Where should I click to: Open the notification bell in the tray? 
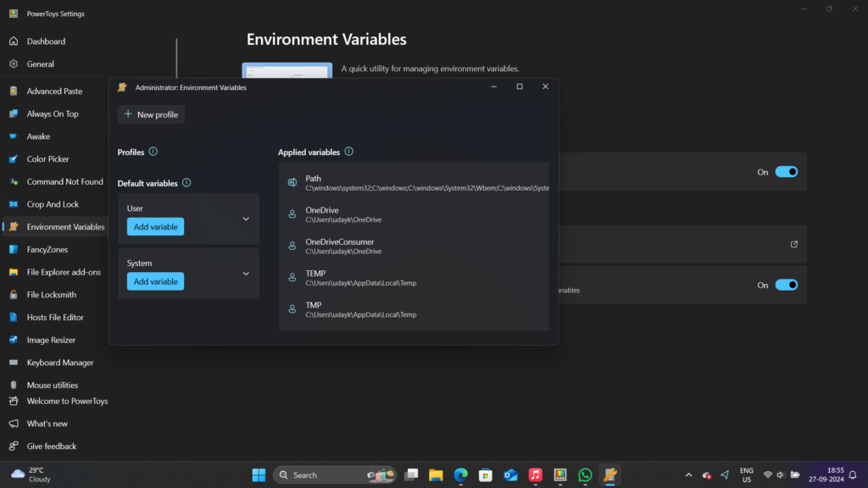(x=853, y=474)
